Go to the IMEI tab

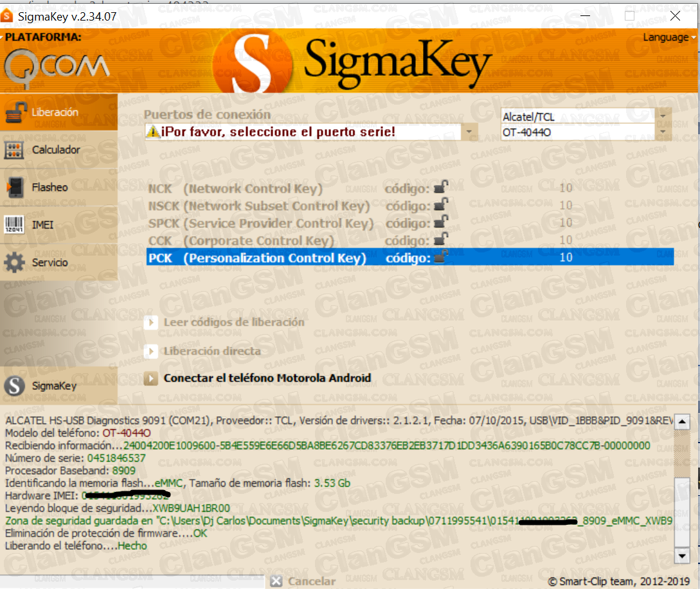pyautogui.click(x=58, y=225)
